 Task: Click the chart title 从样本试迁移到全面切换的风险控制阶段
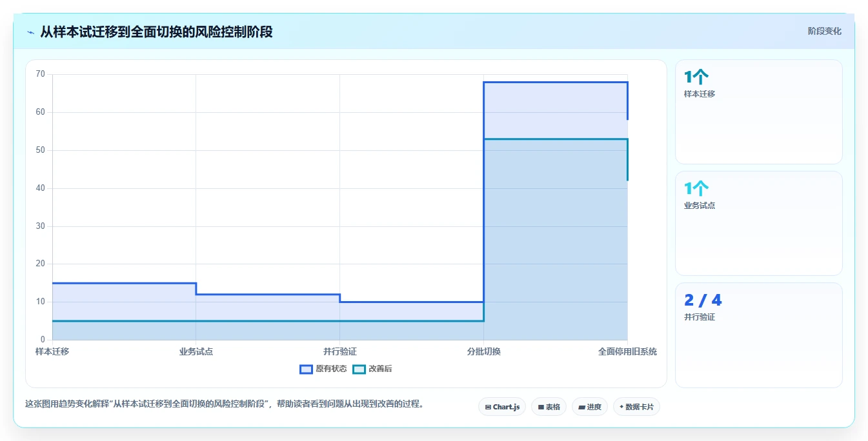(x=156, y=32)
